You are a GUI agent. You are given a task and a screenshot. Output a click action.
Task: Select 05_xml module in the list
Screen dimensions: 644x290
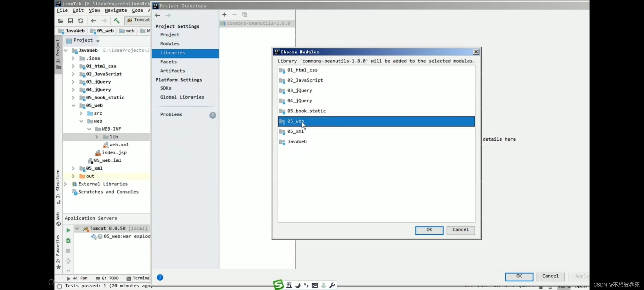295,131
